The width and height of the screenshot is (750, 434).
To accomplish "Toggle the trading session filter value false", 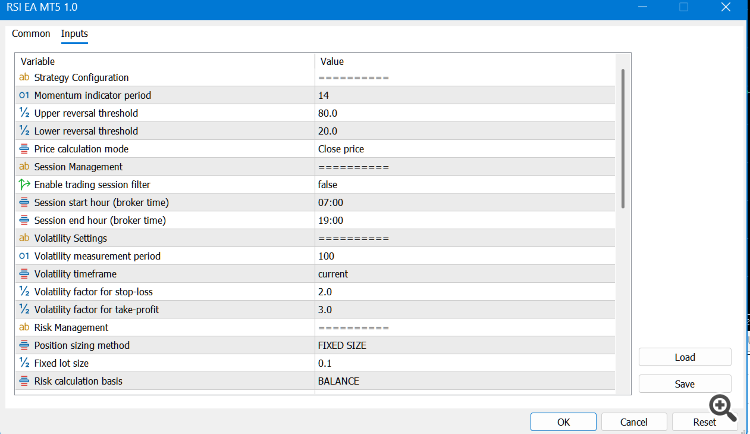I will 464,185.
